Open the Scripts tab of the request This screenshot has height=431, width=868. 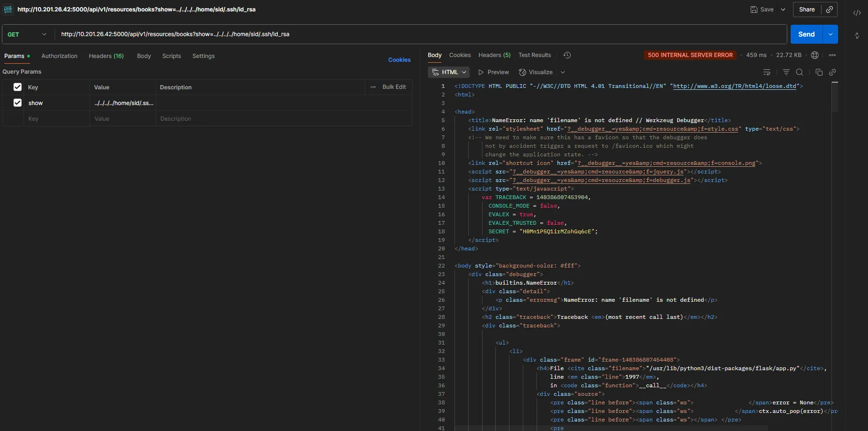click(171, 56)
